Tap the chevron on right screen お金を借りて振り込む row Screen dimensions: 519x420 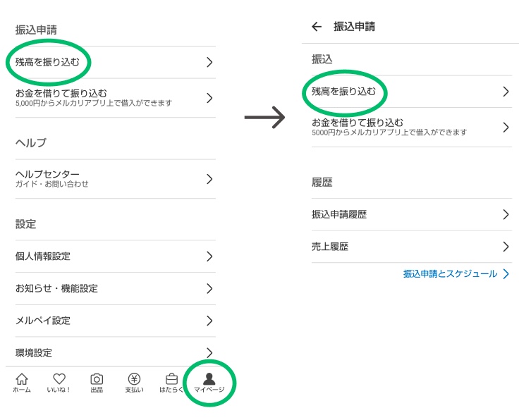click(506, 128)
